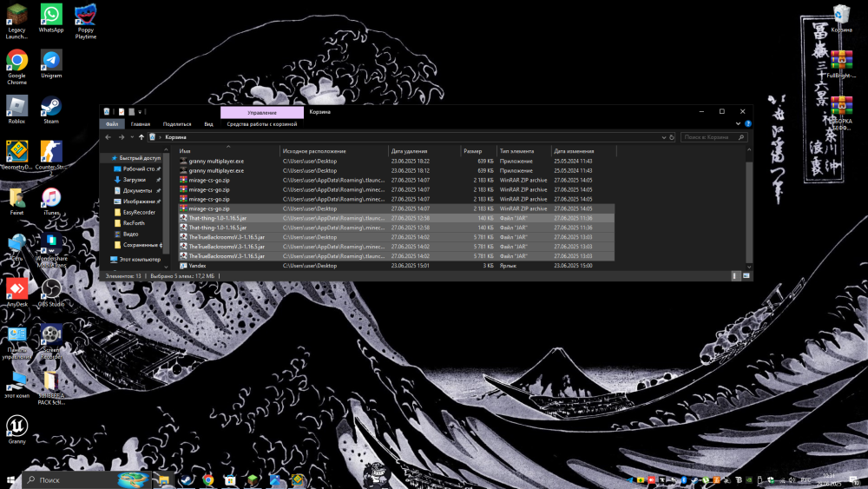Click Поиск в: Корзина search field
868x489 pixels.
[x=714, y=137]
